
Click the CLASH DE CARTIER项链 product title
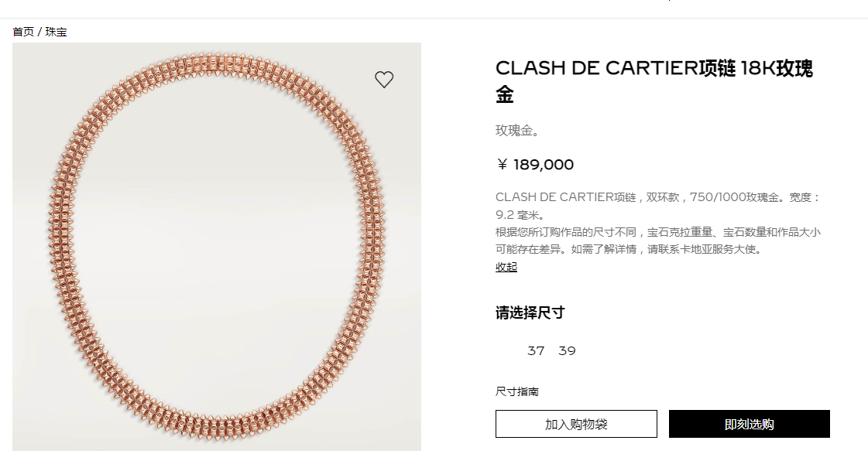[654, 81]
